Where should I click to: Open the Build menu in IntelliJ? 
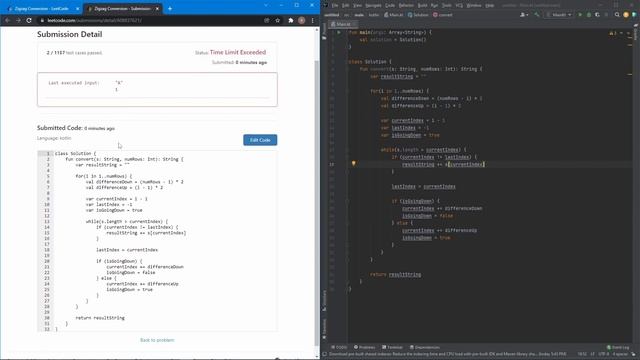point(422,5)
